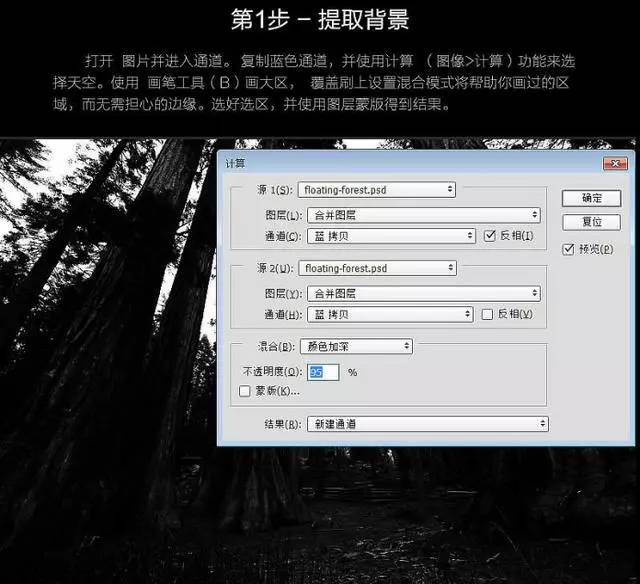Open the 源 2 通道 dropdown
The height and width of the screenshot is (584, 640).
coord(389,314)
